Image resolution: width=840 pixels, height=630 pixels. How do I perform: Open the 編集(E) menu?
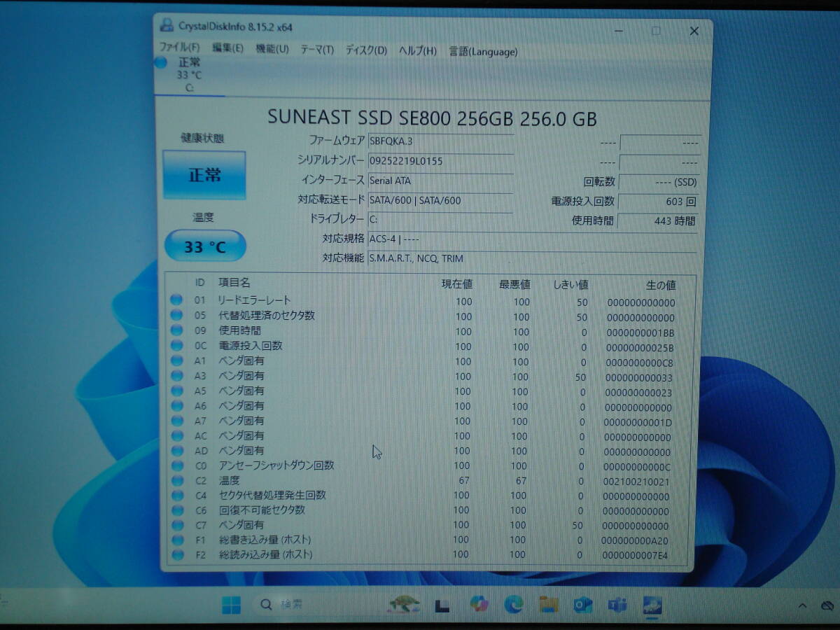point(227,50)
